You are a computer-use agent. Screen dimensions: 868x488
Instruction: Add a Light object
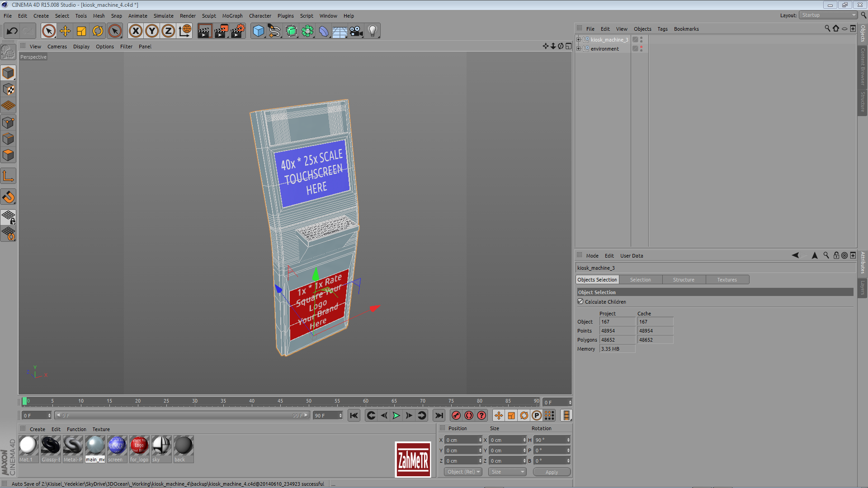pyautogui.click(x=373, y=31)
